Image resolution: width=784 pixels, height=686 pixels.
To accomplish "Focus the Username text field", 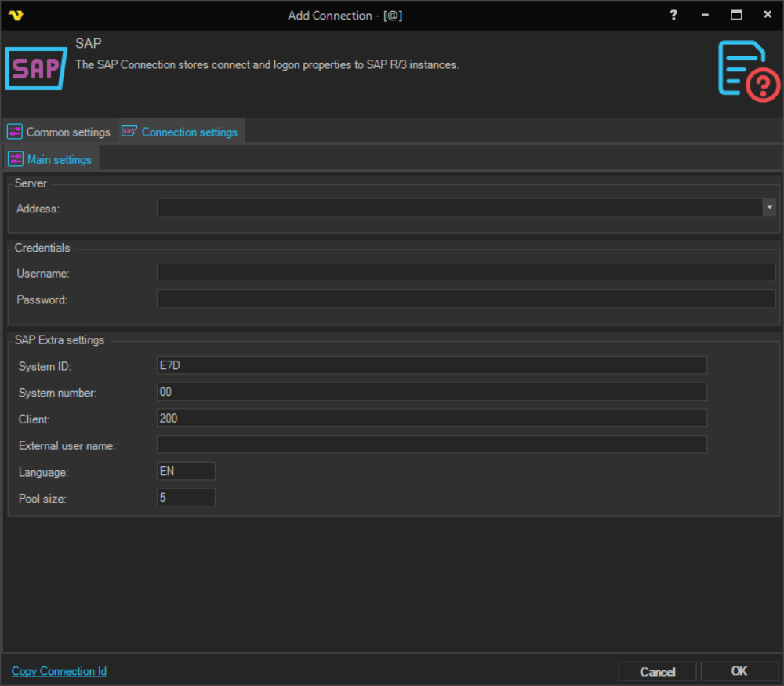I will (x=466, y=272).
